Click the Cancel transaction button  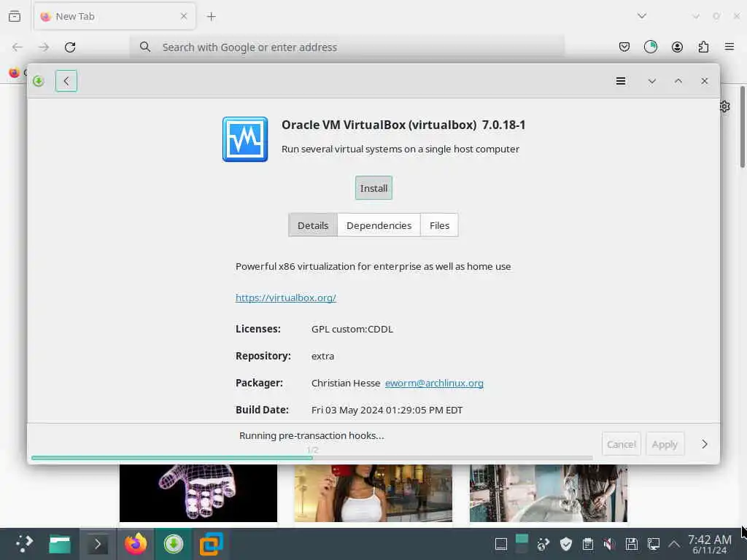[622, 444]
